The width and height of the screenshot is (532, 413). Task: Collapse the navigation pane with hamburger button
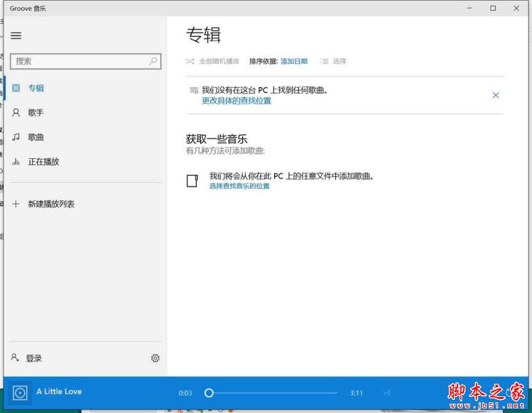pos(16,36)
